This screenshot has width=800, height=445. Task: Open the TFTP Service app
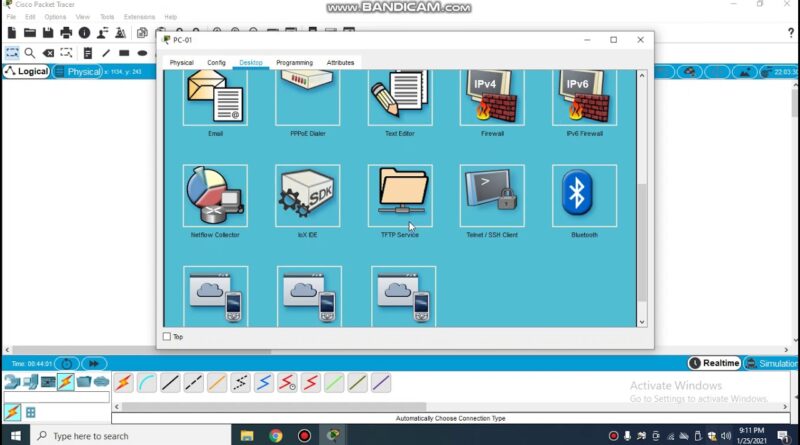click(x=400, y=195)
